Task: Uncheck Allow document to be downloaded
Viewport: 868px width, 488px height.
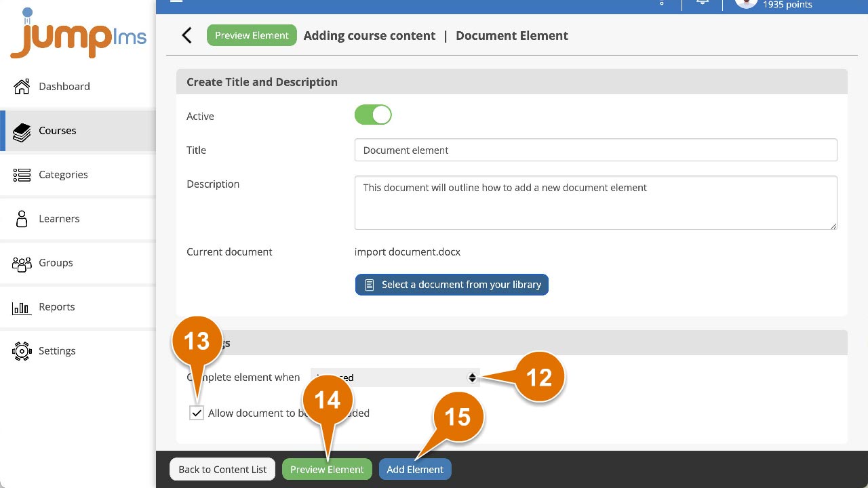Action: tap(197, 413)
